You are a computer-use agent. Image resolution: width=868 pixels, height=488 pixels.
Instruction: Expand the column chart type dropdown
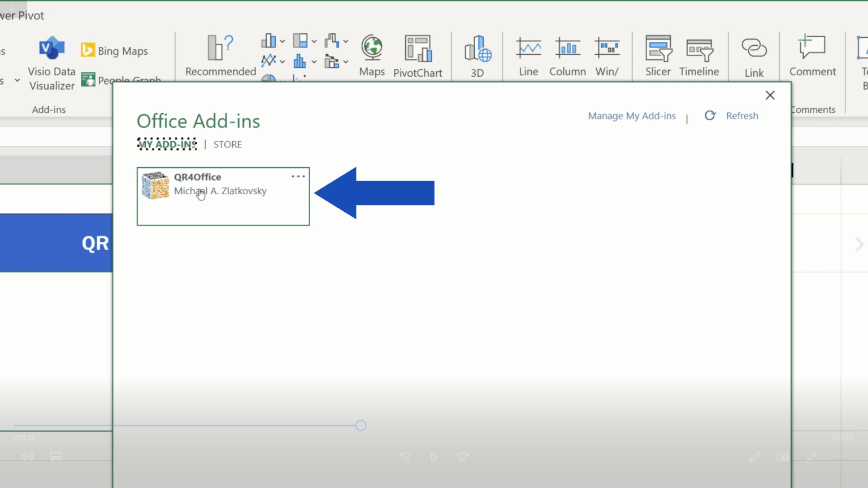point(282,41)
